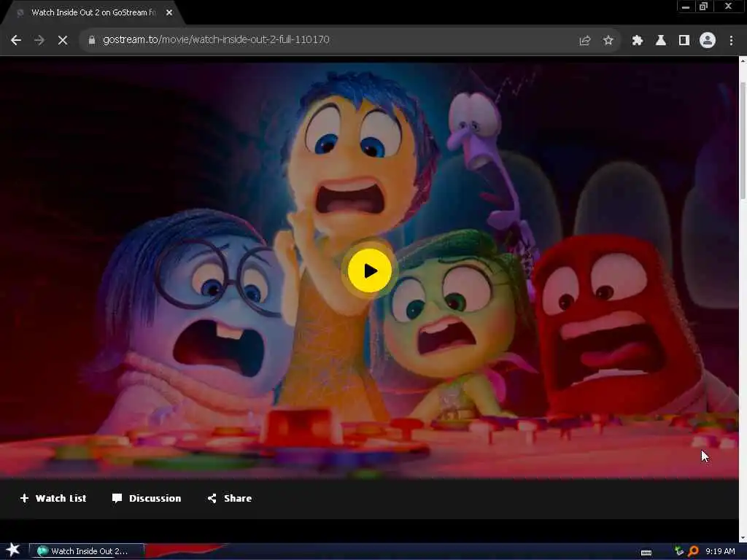The width and height of the screenshot is (747, 560).
Task: Share the movie via Share button
Action: 230,498
